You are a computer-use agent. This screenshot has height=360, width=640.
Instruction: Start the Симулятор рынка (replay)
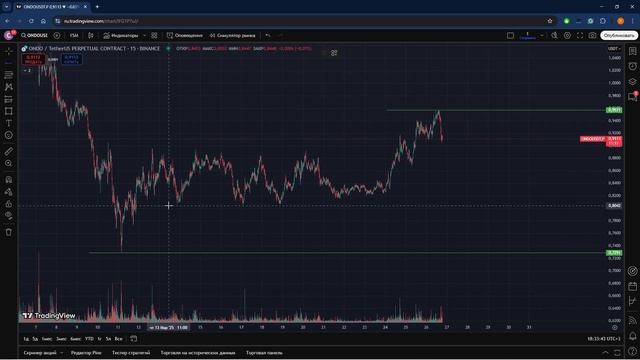(x=232, y=36)
